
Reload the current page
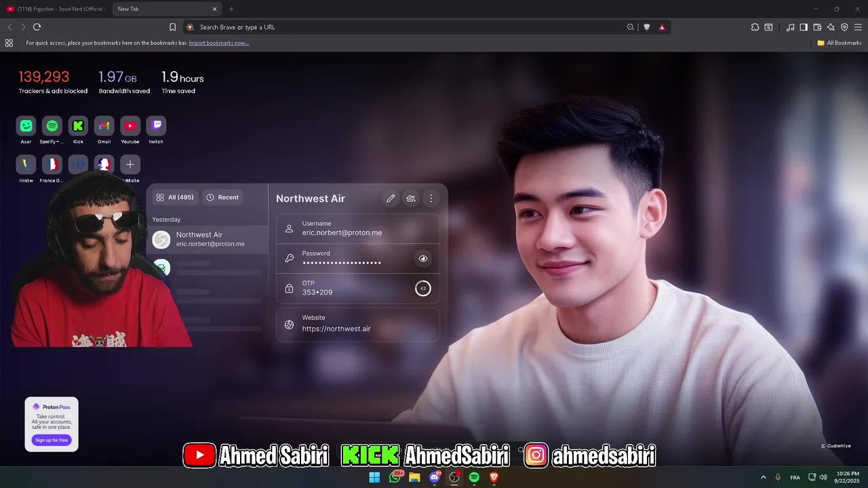37,27
